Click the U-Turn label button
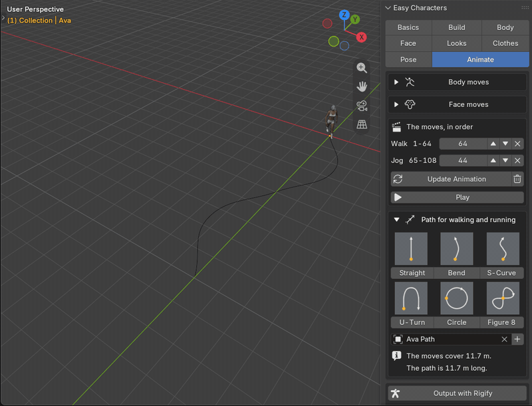Screen dimensions: 532x406 point(412,322)
